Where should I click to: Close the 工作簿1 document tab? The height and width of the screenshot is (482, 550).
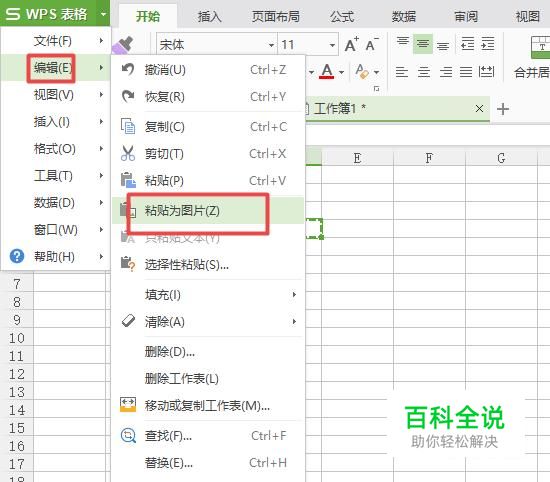(479, 109)
